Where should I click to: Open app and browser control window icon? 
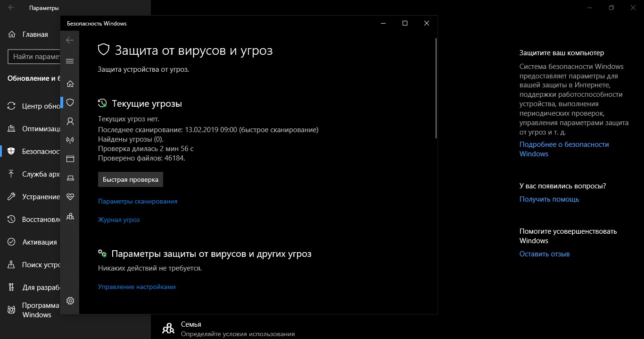(x=70, y=159)
